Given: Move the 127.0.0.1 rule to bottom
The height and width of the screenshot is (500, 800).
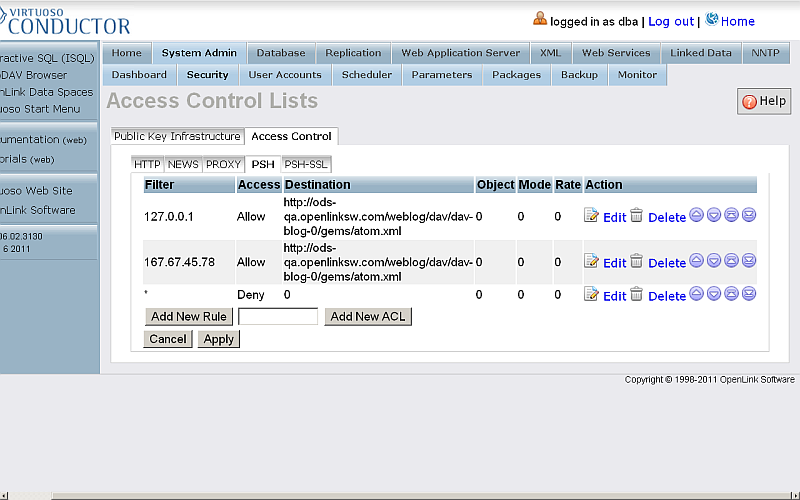Looking at the screenshot, I should click(748, 215).
